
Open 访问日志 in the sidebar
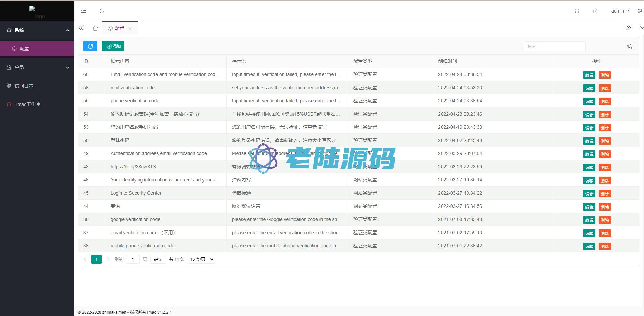[x=24, y=86]
